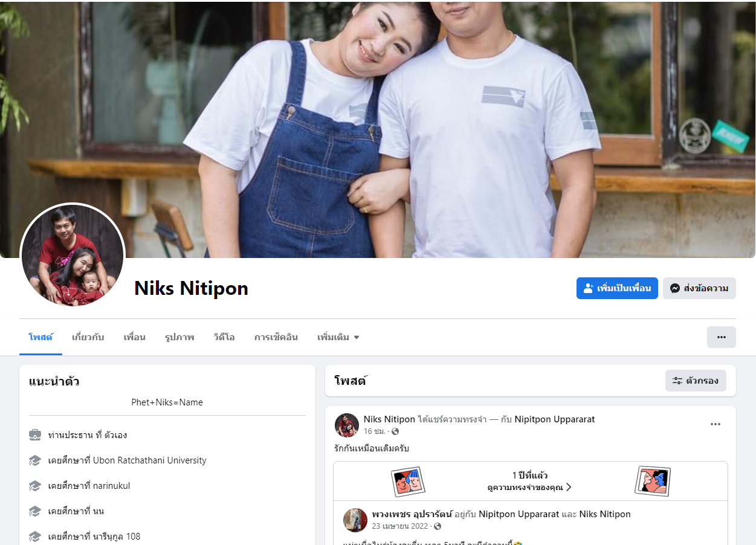Open the post's three-dots options menu

point(716,424)
